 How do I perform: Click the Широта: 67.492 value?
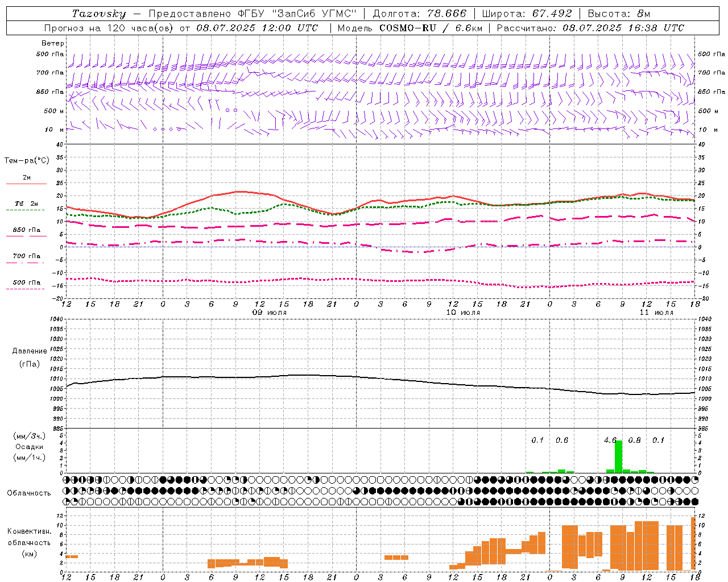(x=527, y=14)
